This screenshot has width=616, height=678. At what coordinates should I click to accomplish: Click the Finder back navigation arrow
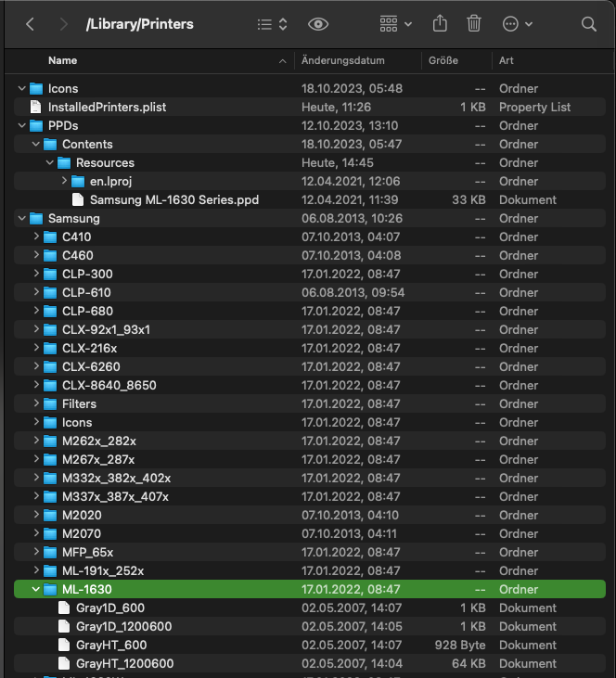pyautogui.click(x=30, y=24)
